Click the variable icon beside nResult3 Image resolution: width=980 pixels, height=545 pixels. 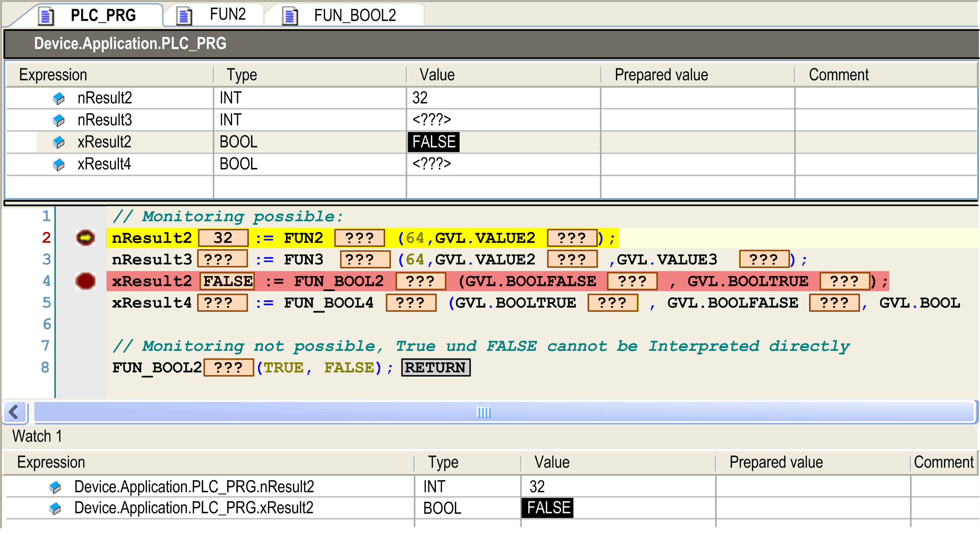point(59,120)
